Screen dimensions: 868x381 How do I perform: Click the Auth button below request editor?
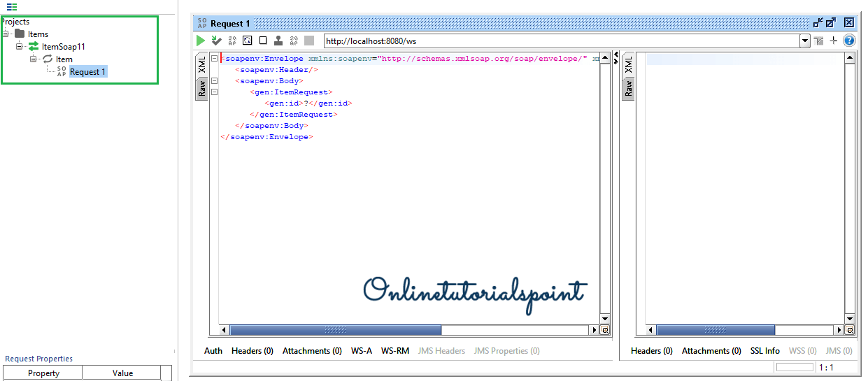(213, 351)
